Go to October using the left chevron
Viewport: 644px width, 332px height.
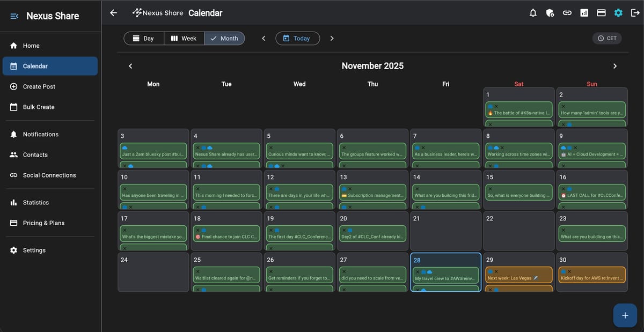[130, 65]
